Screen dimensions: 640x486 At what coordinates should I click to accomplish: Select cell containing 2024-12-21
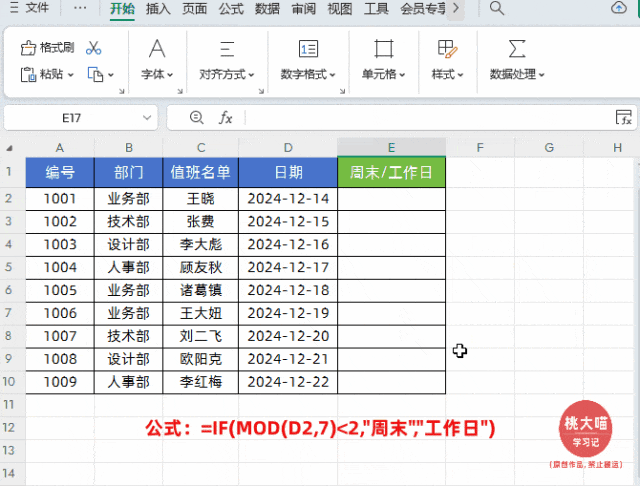(288, 359)
